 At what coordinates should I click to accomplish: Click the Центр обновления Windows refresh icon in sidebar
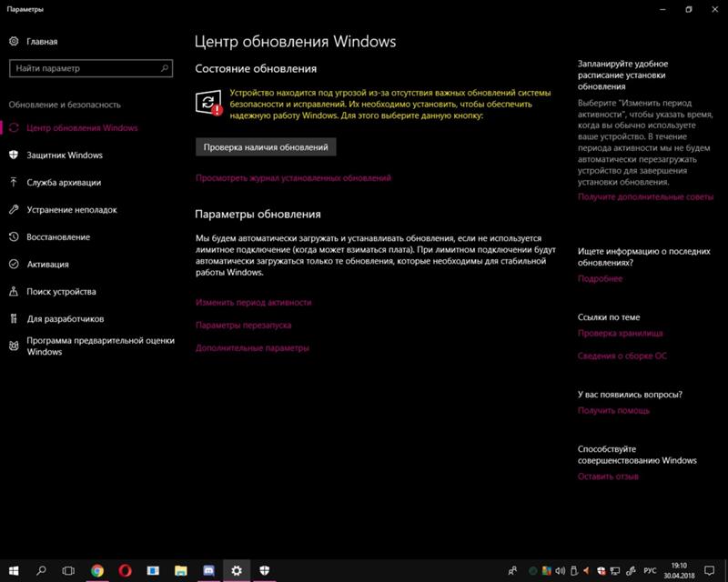(x=14, y=127)
